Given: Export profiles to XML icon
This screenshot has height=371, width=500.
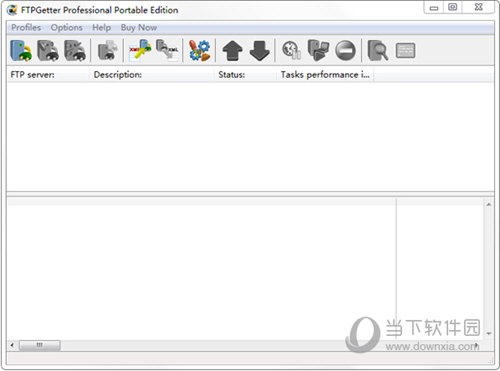Looking at the screenshot, I should tap(167, 50).
